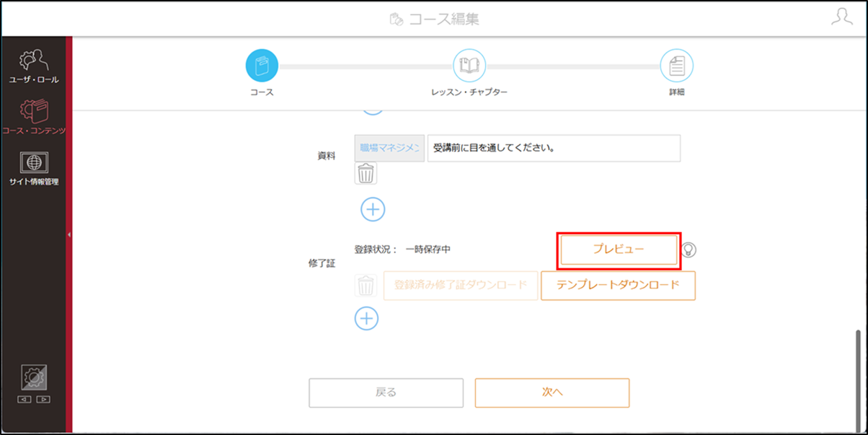Screen dimensions: 868x435
Task: Show the lightbulb hint beside プレビュー
Action: click(689, 250)
